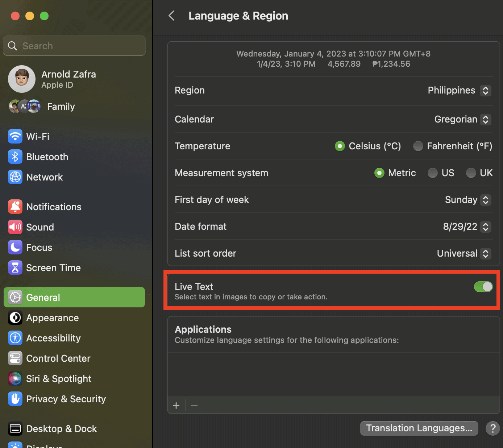Image resolution: width=503 pixels, height=448 pixels.
Task: Go back using the chevron arrow
Action: [x=172, y=16]
